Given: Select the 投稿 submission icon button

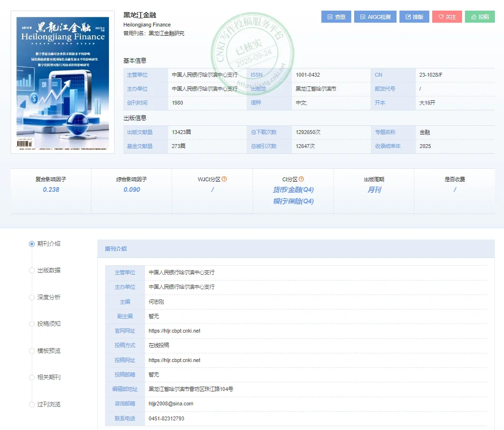Looking at the screenshot, I should point(480,16).
